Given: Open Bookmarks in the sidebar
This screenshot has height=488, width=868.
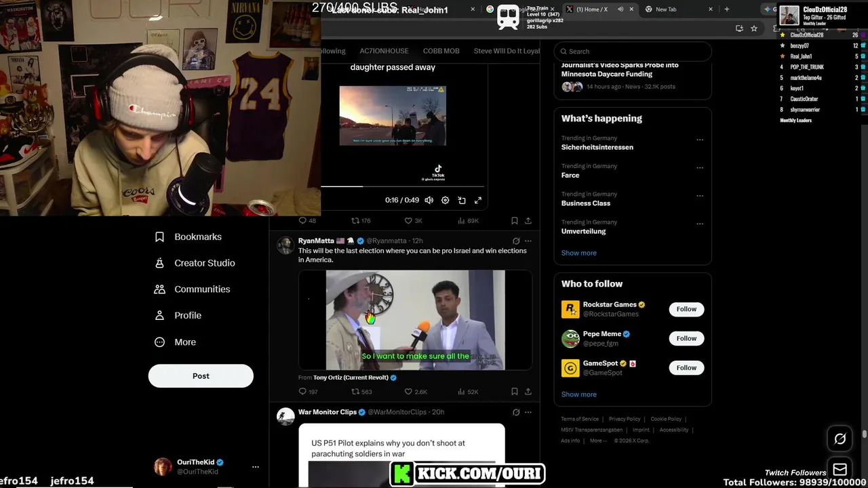Looking at the screenshot, I should [188, 237].
